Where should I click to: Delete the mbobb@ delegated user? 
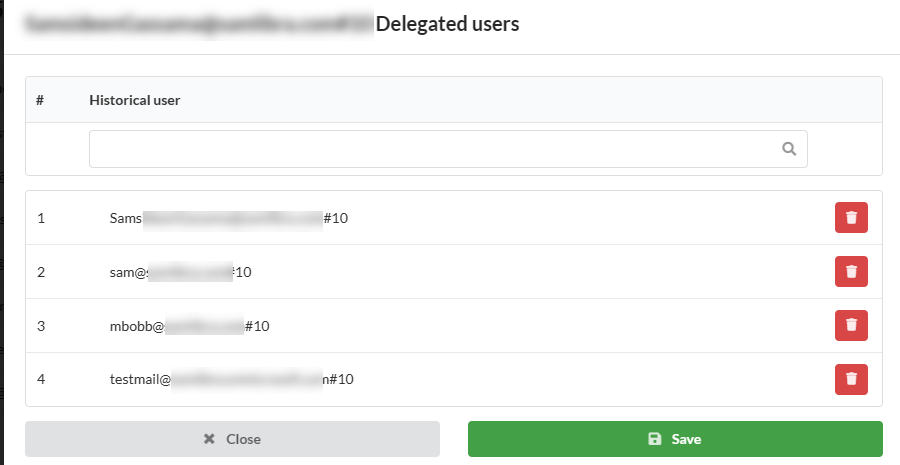click(851, 326)
